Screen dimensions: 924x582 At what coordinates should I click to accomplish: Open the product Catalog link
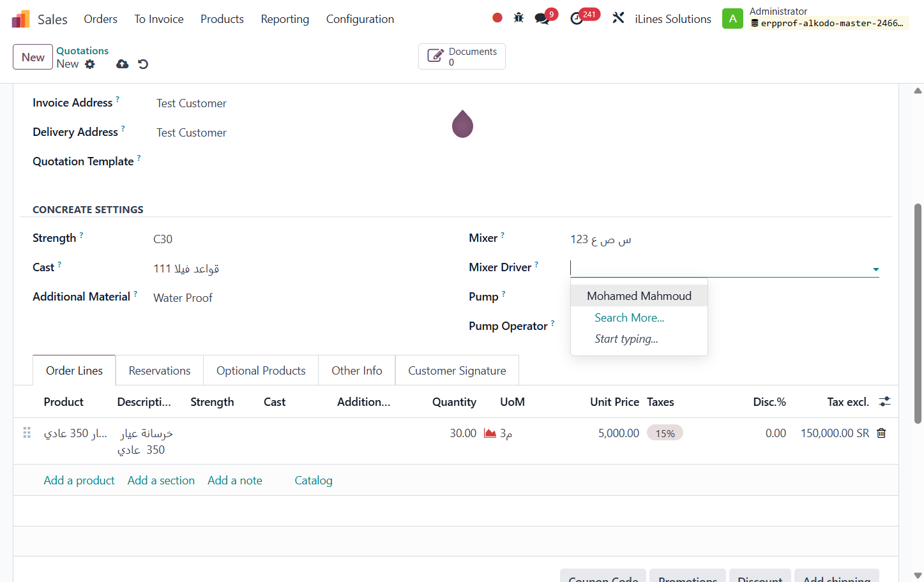[x=314, y=481]
